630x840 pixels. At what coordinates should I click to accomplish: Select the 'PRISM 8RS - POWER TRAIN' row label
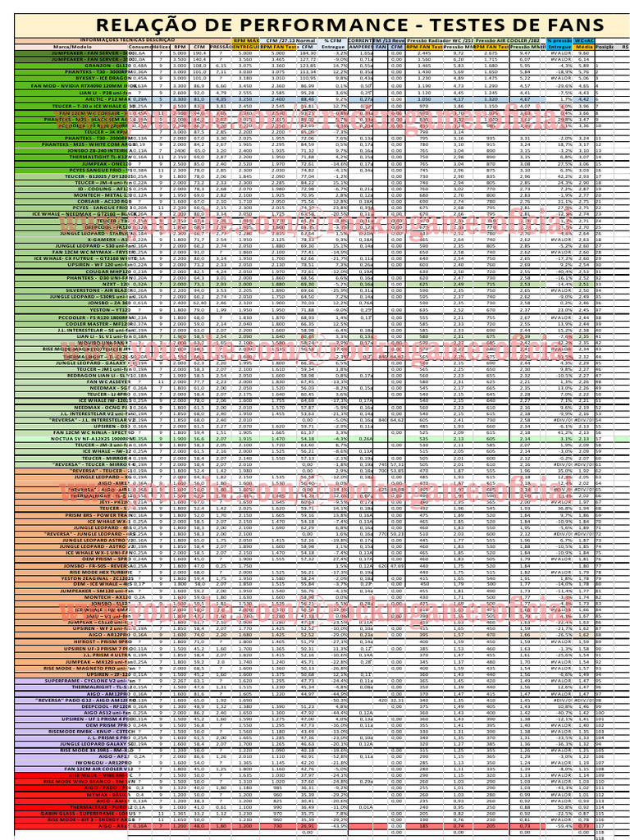click(98, 515)
